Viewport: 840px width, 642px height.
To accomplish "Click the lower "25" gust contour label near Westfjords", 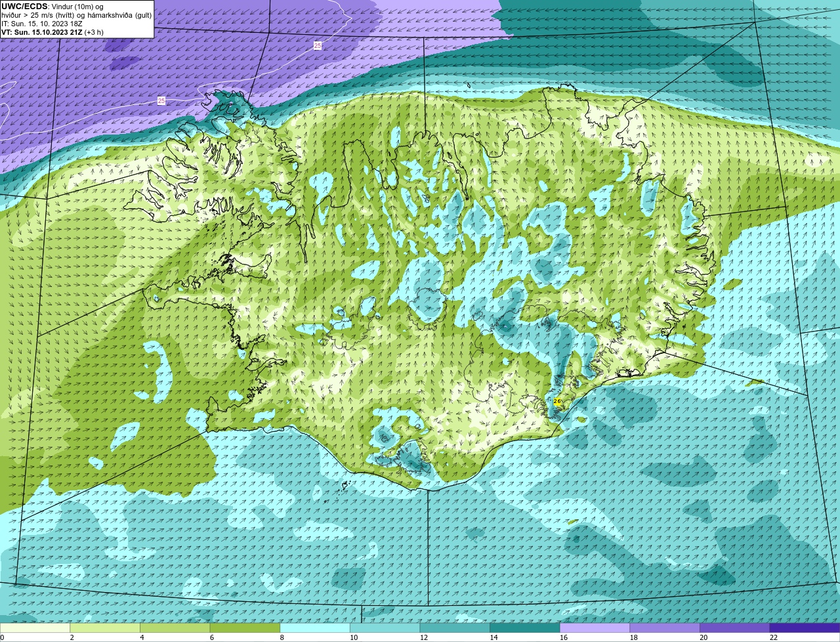I will [x=161, y=100].
